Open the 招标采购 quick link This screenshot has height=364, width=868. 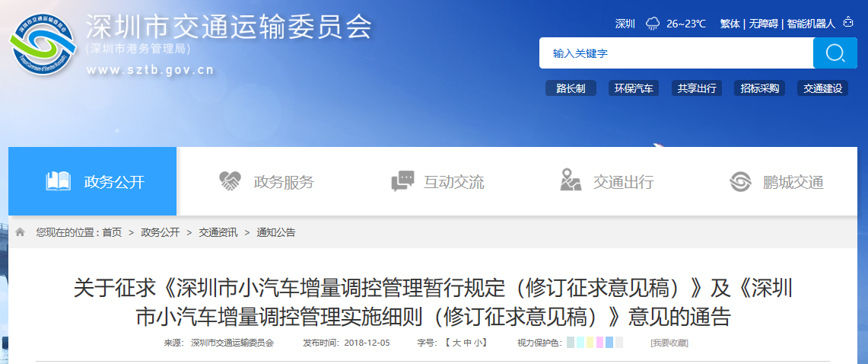click(759, 88)
